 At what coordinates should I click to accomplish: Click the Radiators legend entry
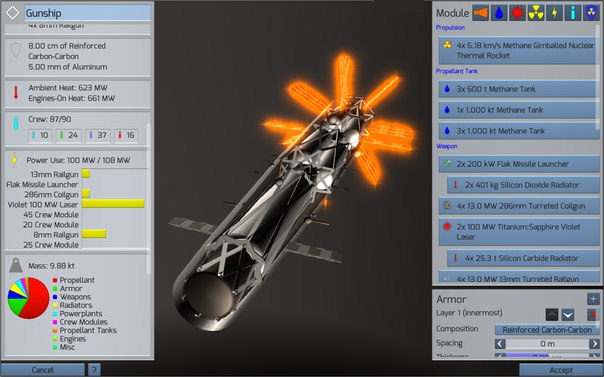72,305
